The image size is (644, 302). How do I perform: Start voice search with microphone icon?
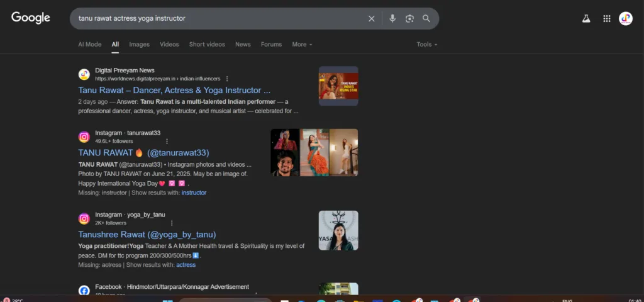(x=392, y=18)
